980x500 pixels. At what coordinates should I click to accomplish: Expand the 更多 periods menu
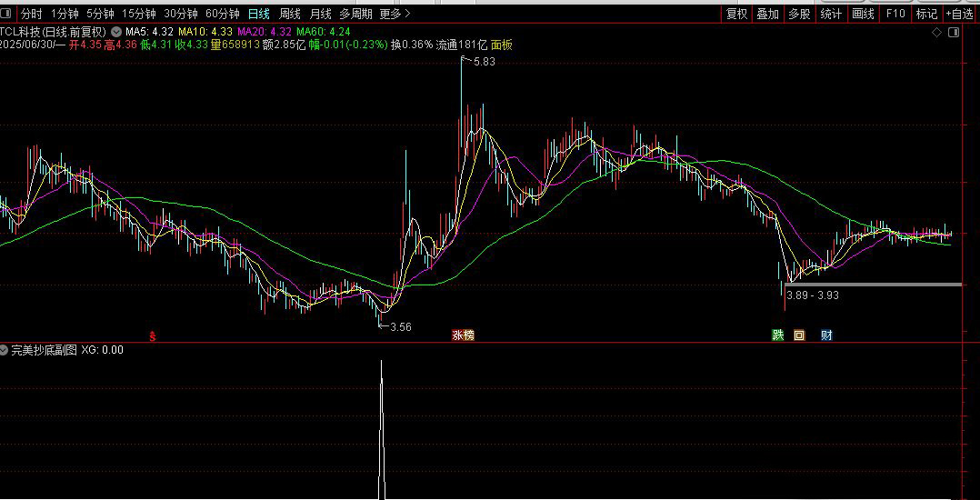395,14
